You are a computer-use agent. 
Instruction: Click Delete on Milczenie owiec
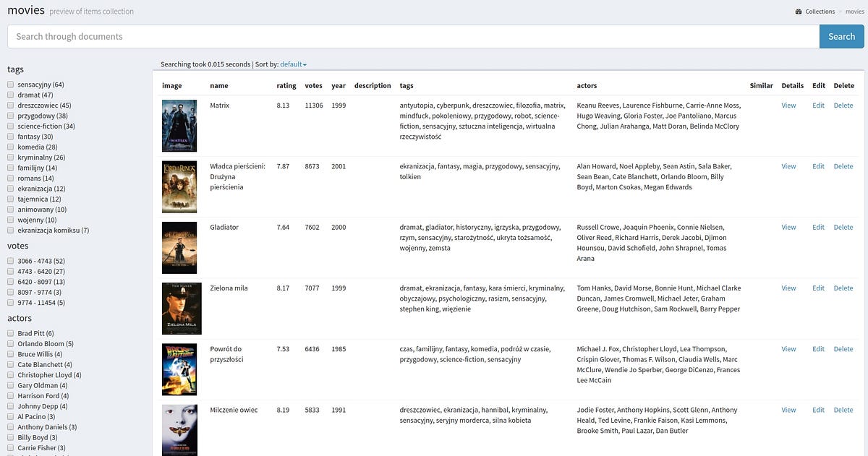pyautogui.click(x=843, y=409)
